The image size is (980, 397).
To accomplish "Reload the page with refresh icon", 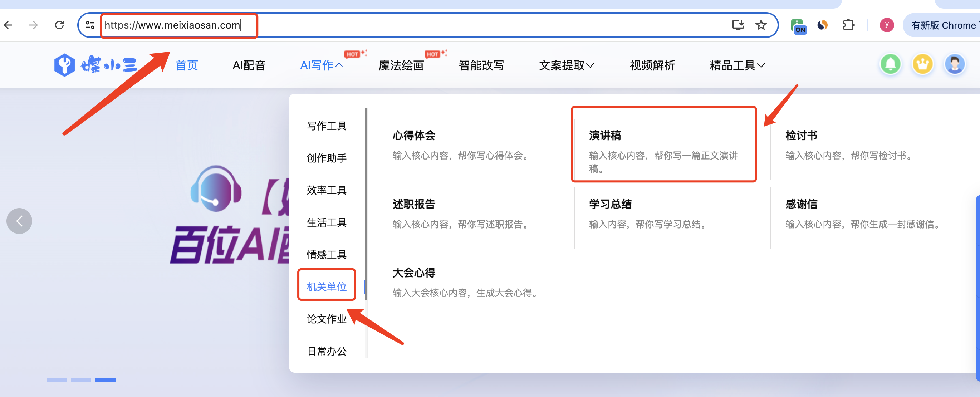I will tap(59, 25).
